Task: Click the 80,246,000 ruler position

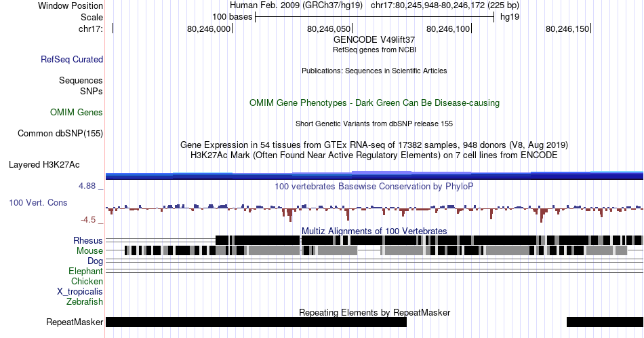Action: (x=209, y=29)
